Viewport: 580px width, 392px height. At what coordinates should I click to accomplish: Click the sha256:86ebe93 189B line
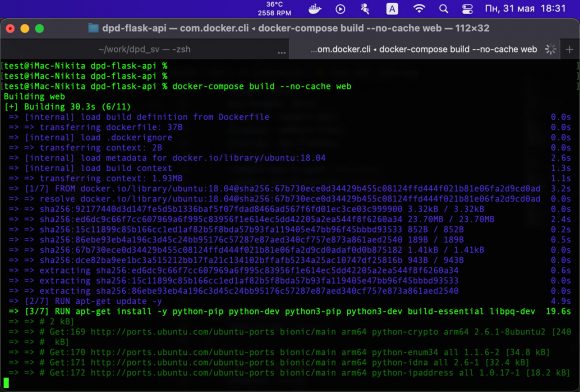[x=236, y=240]
